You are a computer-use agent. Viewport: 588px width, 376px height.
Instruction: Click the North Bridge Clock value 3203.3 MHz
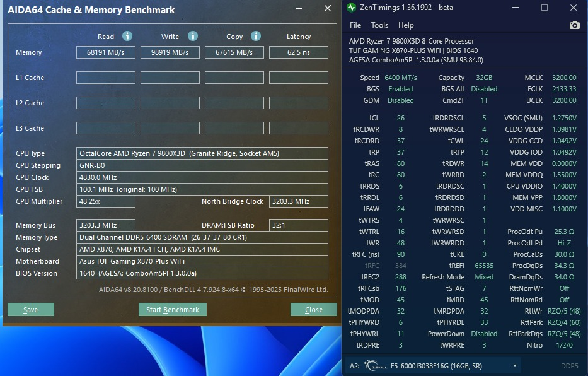299,201
